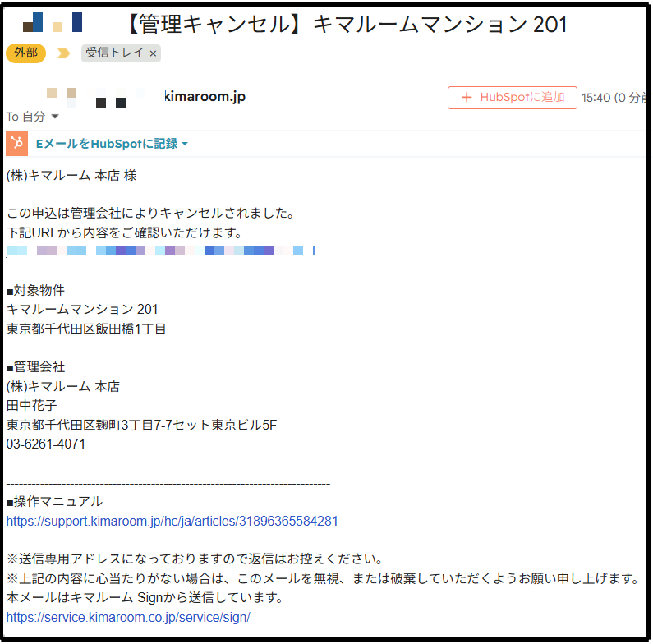This screenshot has height=644, width=653.
Task: Open the EメールをHubSpotに記録 dropdown
Action: coord(112,144)
